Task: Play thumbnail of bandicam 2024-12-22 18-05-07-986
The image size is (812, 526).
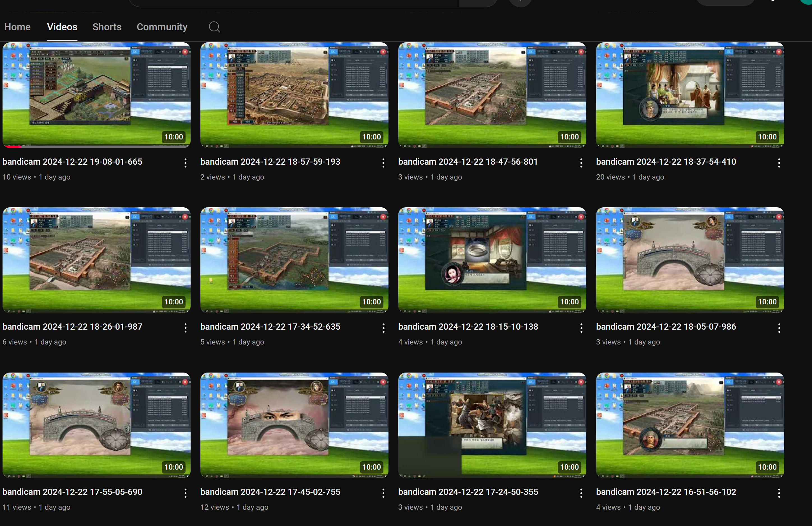Action: [x=690, y=260]
